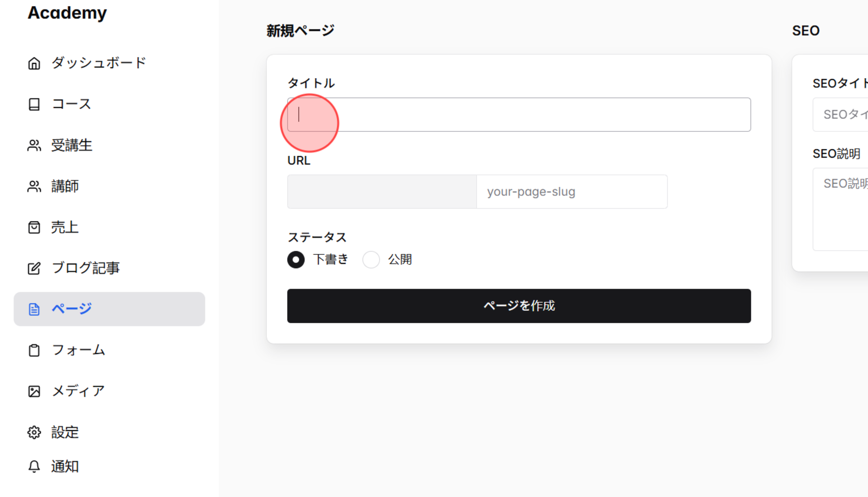Select the 売上 sales bag icon
Viewport: 868px width, 497px height.
pyautogui.click(x=34, y=227)
